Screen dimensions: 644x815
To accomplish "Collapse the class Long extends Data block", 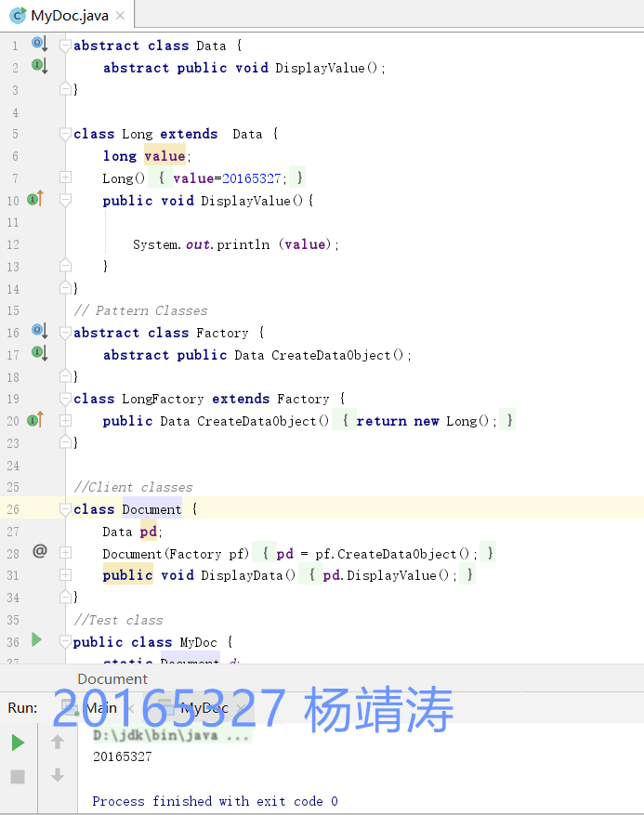I will coord(65,134).
